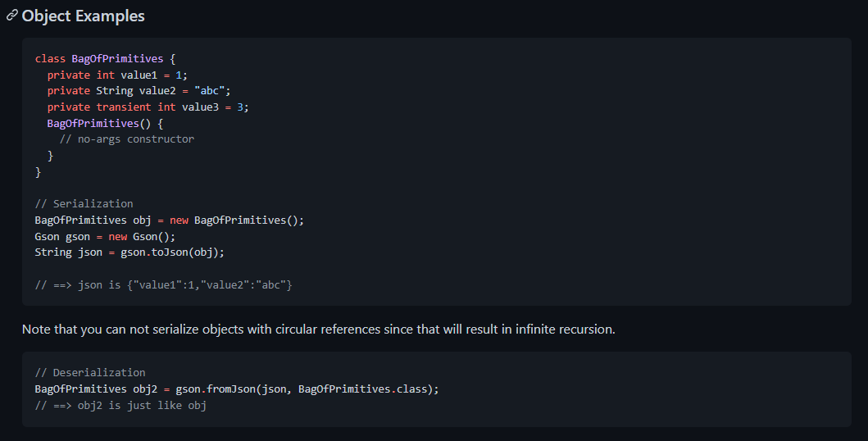Click the obj2 is just like obj comment

[x=120, y=405]
